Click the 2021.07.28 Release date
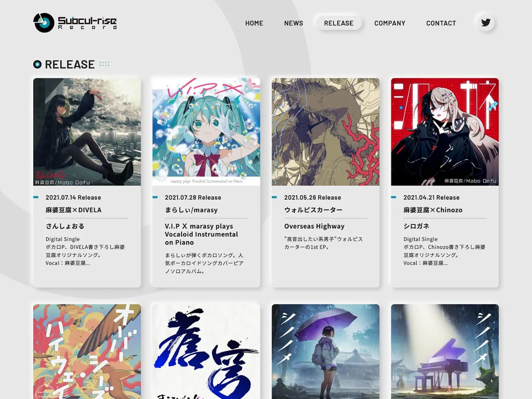Image resolution: width=532 pixels, height=399 pixels. click(193, 197)
